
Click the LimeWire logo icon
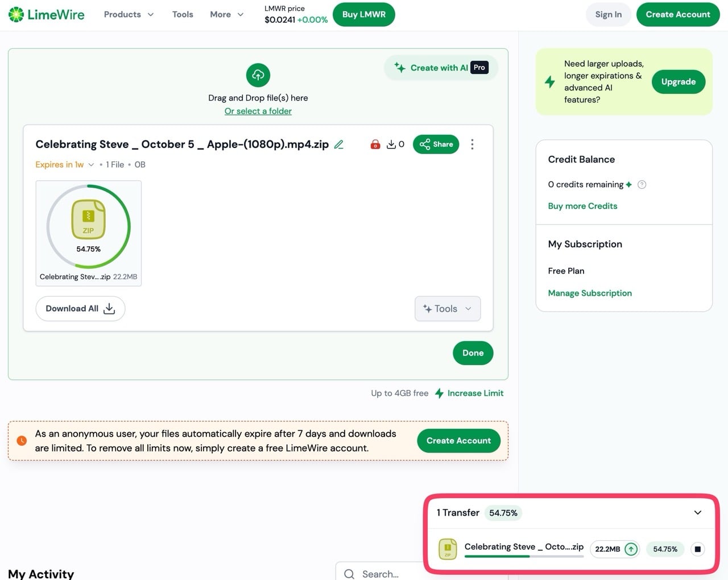(16, 14)
